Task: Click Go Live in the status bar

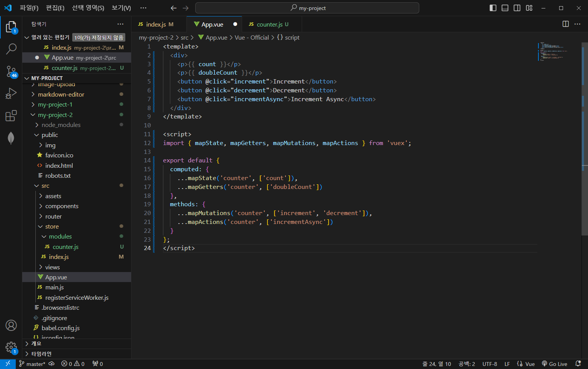Action: [555, 364]
